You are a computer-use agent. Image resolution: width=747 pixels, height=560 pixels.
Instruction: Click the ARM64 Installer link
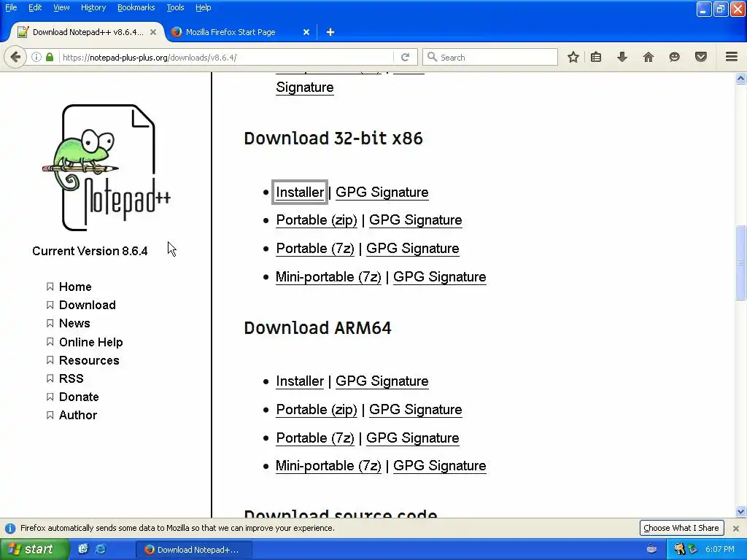point(300,381)
